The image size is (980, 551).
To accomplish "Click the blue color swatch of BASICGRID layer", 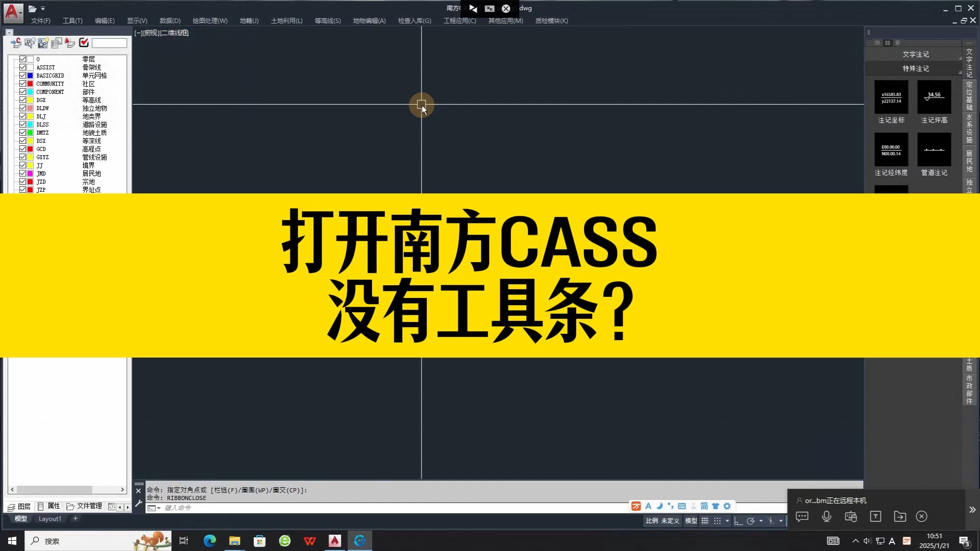I will coord(30,75).
